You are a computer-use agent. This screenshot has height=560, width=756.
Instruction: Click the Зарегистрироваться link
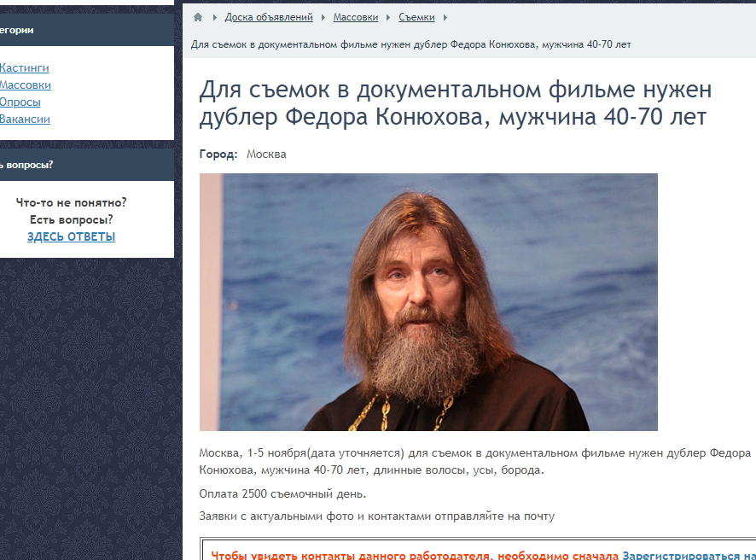click(682, 556)
